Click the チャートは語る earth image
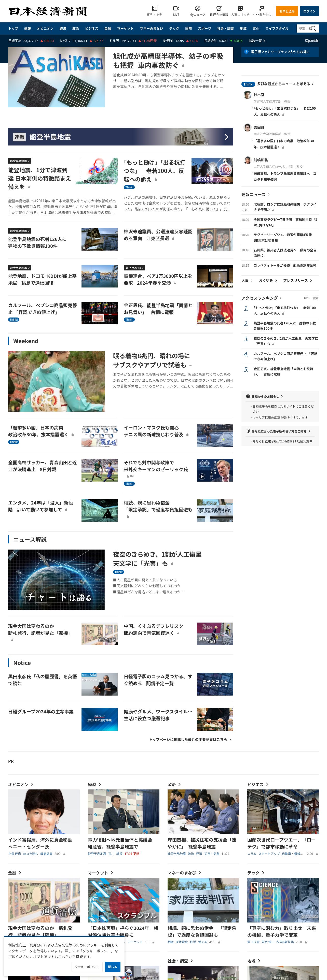Viewport: 327px width, 980px height. coord(56,580)
